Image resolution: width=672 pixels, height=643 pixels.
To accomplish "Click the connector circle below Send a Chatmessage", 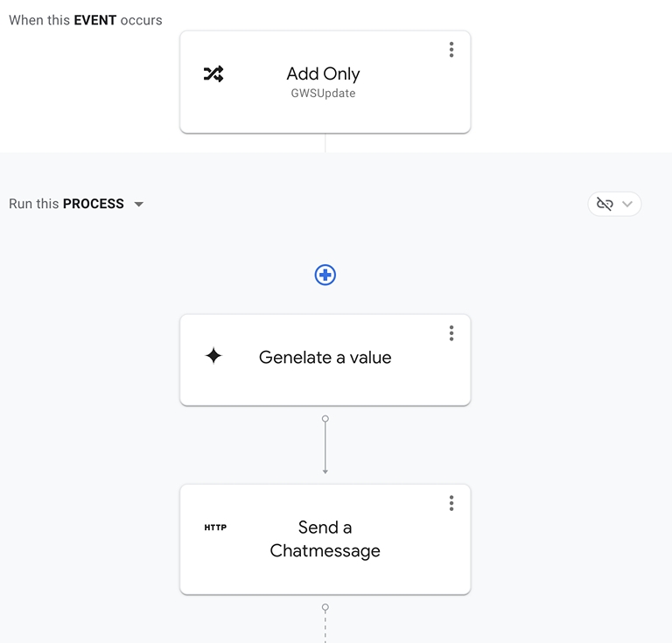I will (325, 607).
